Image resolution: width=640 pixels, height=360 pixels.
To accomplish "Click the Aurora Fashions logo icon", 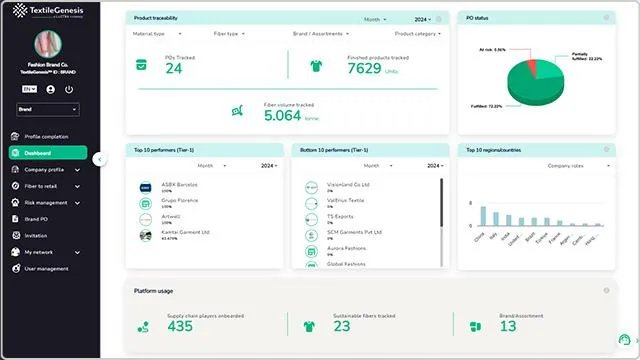I will (311, 251).
